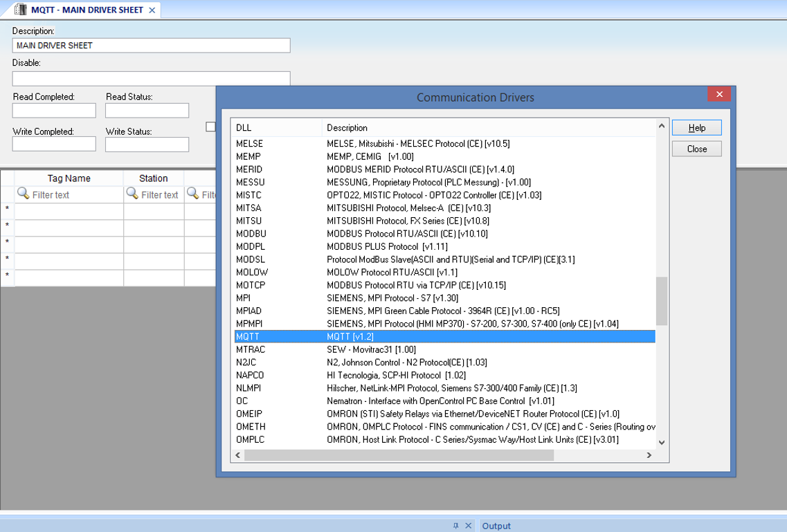Close the bottom panel beside Output
This screenshot has height=532, width=787.
click(469, 526)
